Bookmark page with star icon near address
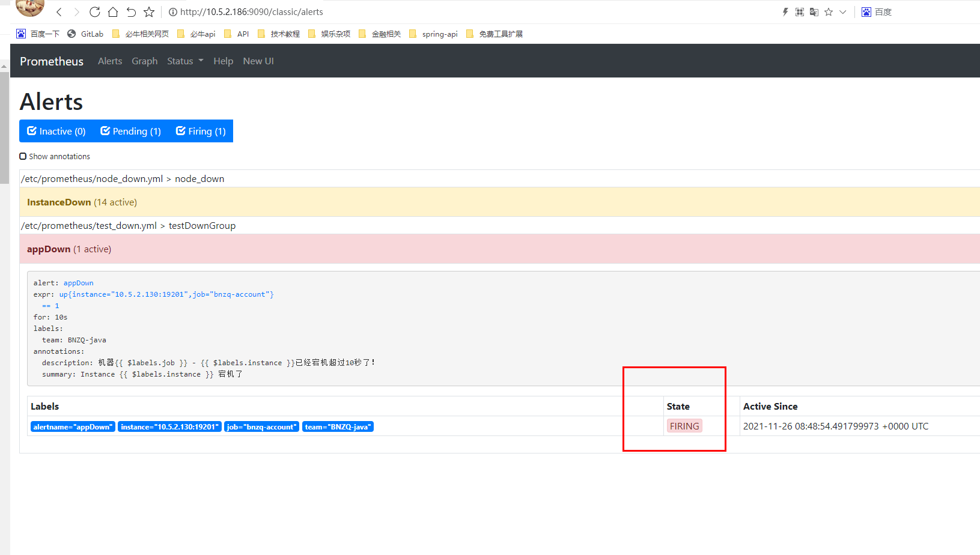Viewport: 980px width, 555px height. (x=149, y=12)
